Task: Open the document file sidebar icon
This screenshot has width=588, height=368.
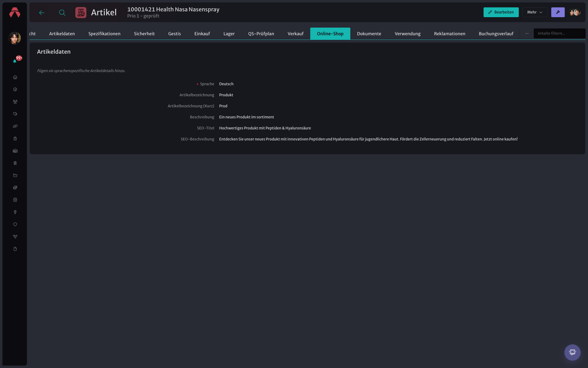Action: tap(15, 249)
